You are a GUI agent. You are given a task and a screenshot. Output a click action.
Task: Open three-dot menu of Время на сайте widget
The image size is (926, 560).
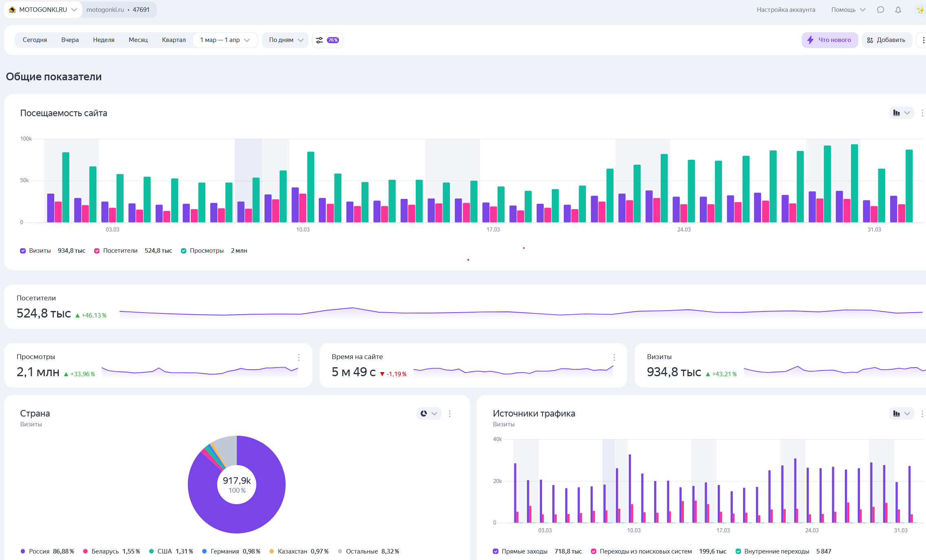click(614, 357)
